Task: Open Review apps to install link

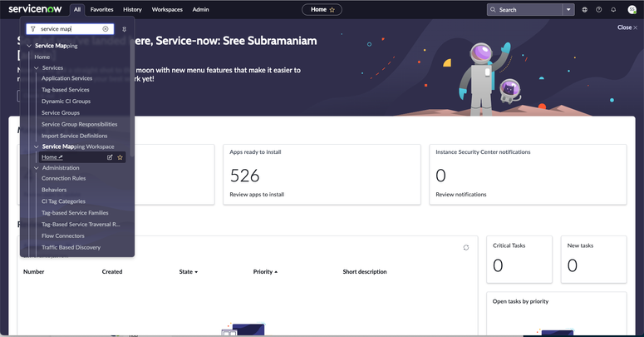Action: [x=257, y=194]
